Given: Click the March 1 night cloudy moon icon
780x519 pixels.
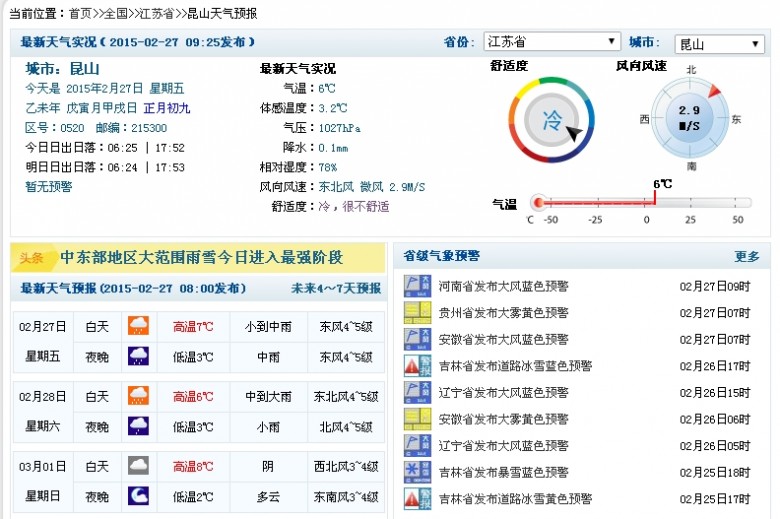Looking at the screenshot, I should coord(138,495).
